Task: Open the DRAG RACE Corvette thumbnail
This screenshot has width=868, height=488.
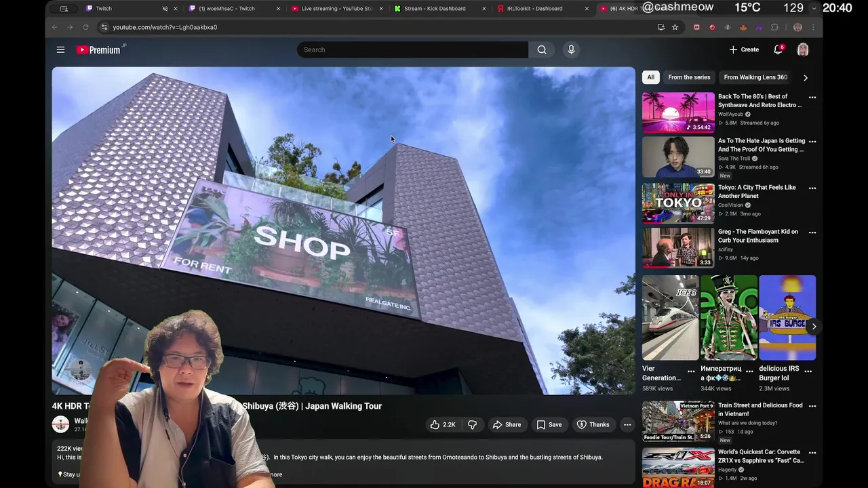Action: coord(678,468)
